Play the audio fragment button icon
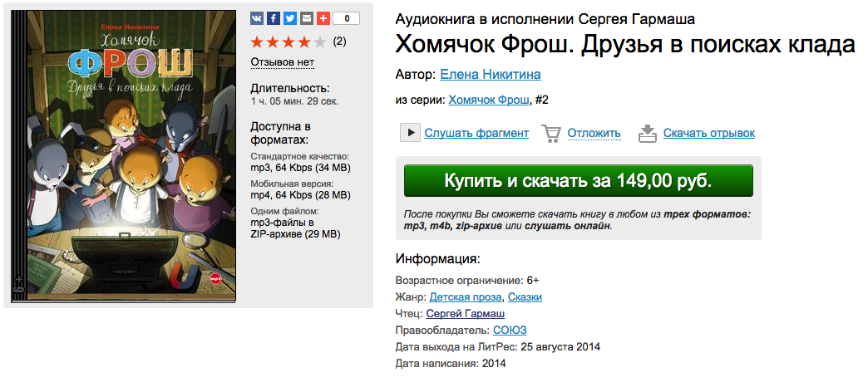 pos(410,133)
